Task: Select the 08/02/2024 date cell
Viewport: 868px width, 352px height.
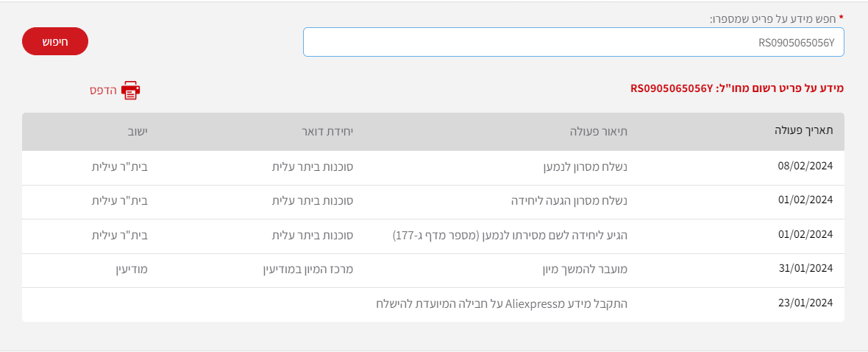Action: tap(805, 167)
